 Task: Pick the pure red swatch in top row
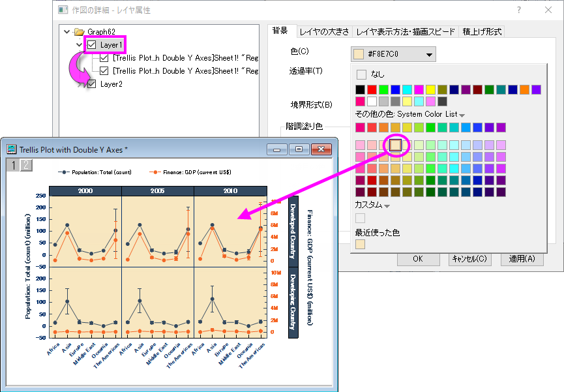pos(372,89)
